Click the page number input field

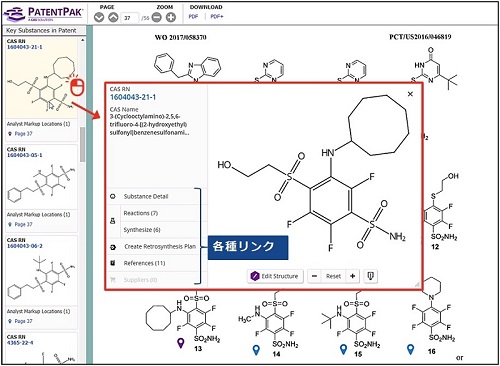[129, 18]
